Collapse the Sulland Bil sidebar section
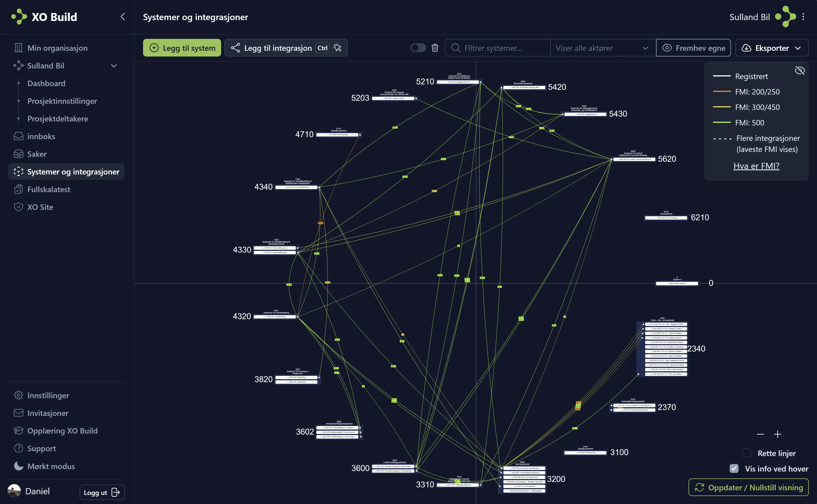The width and height of the screenshot is (817, 504). (114, 66)
